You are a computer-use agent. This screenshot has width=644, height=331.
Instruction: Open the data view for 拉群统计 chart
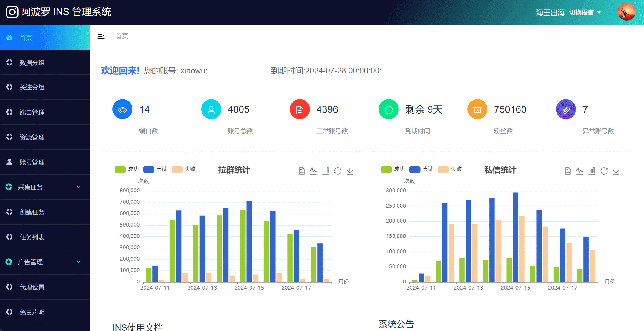click(301, 171)
